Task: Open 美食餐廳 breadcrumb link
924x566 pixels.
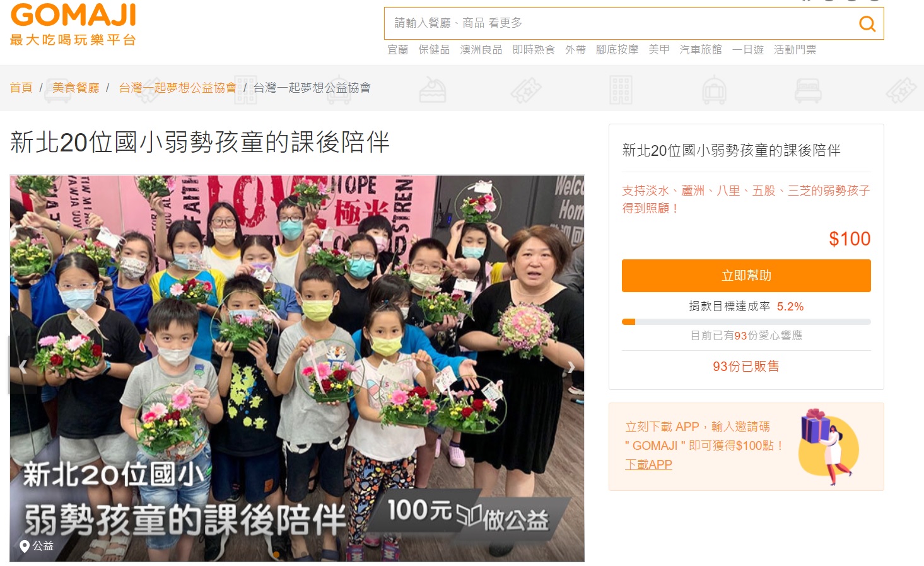Action: (x=76, y=88)
